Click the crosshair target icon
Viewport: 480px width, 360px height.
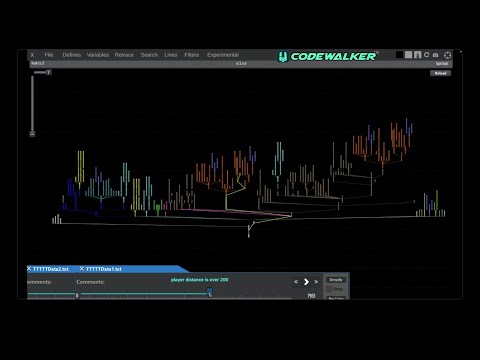click(x=447, y=55)
